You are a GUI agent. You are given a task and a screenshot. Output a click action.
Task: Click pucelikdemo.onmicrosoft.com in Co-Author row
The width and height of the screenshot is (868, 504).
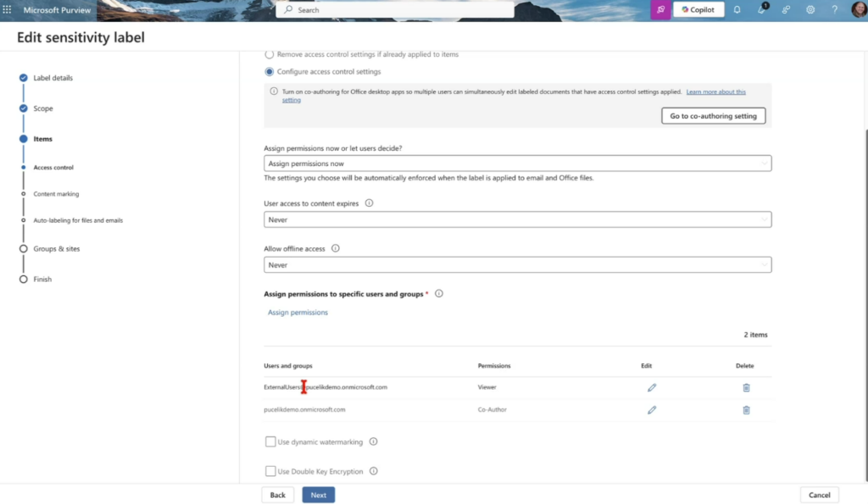[304, 410]
